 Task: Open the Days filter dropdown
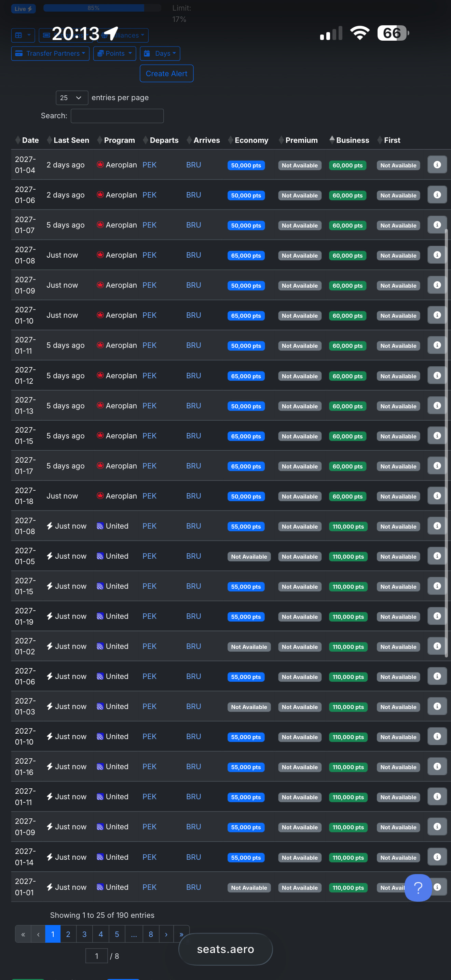[160, 54]
